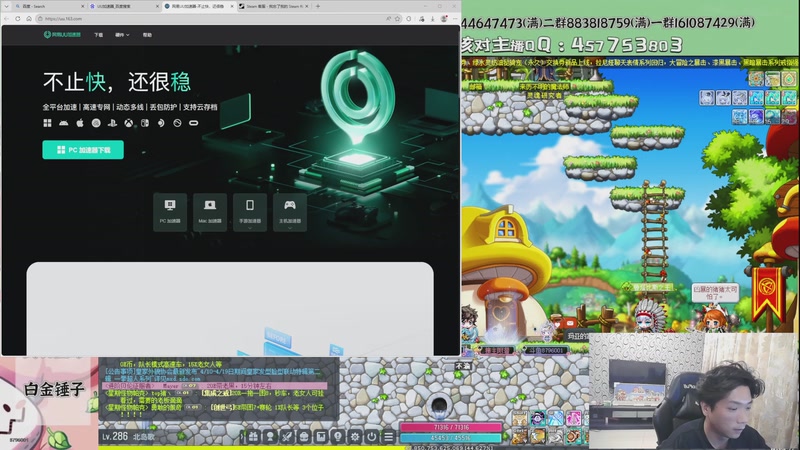800x450 pixels.
Task: Open a new browser tab
Action: [318, 6]
